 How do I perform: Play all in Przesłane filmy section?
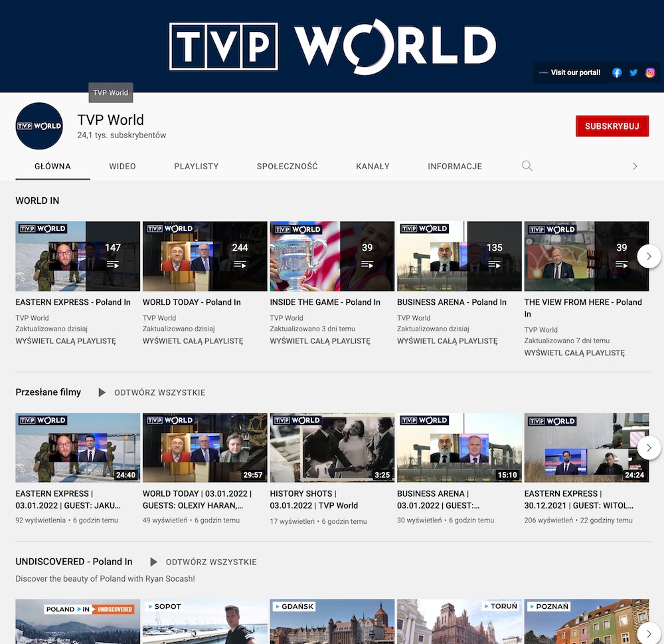coord(151,392)
